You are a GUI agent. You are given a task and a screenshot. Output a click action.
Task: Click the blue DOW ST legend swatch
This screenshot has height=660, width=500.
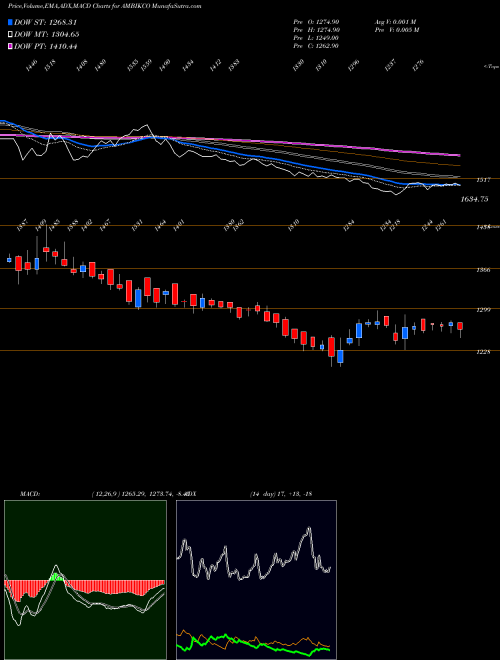(10, 22)
